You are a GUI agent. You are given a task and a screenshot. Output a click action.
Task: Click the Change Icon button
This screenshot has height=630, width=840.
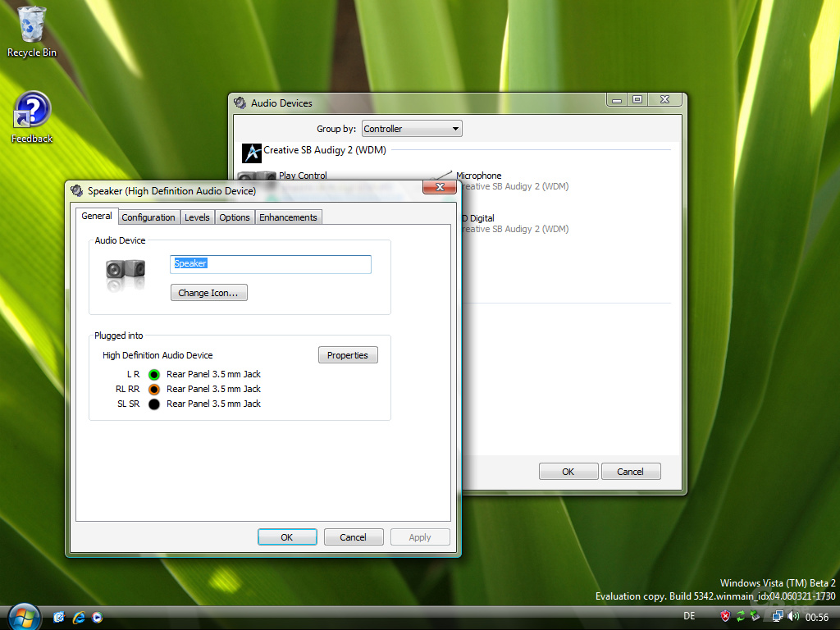tap(209, 293)
